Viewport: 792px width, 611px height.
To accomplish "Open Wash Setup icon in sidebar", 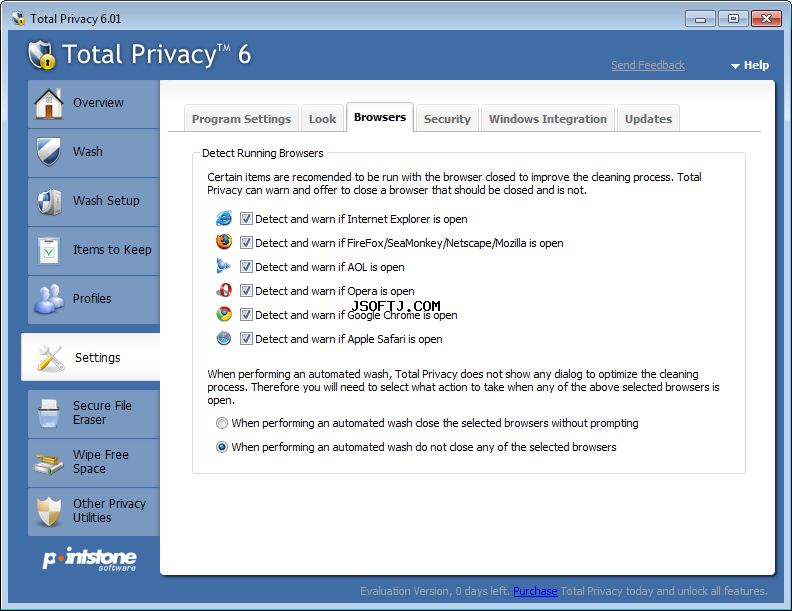I will (x=49, y=201).
